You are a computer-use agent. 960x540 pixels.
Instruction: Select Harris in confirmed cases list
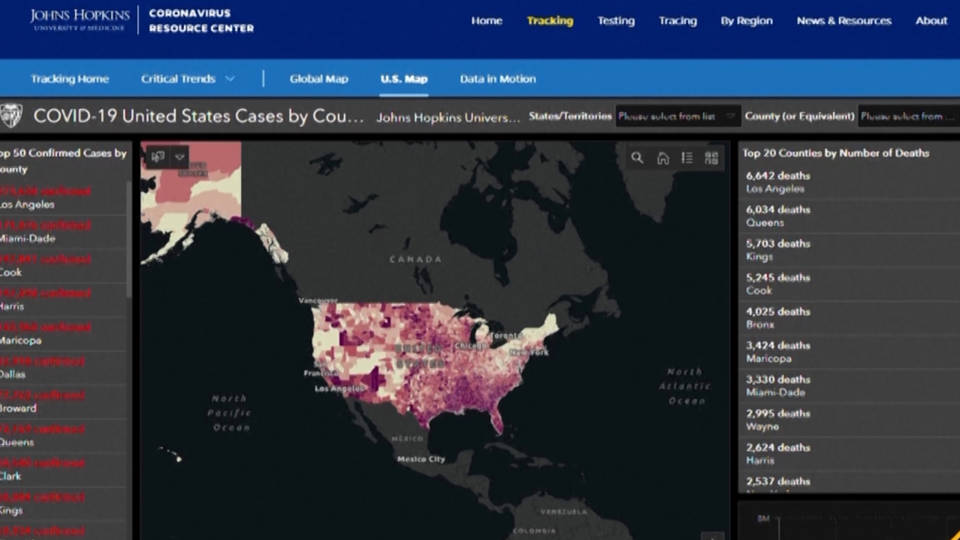[63, 299]
